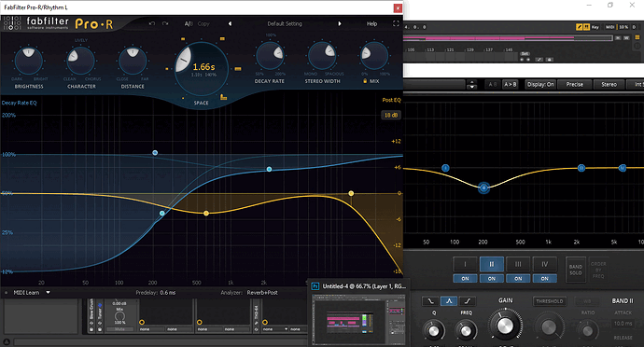This screenshot has height=347, width=644.
Task: Toggle the Display: On button
Action: [540, 84]
